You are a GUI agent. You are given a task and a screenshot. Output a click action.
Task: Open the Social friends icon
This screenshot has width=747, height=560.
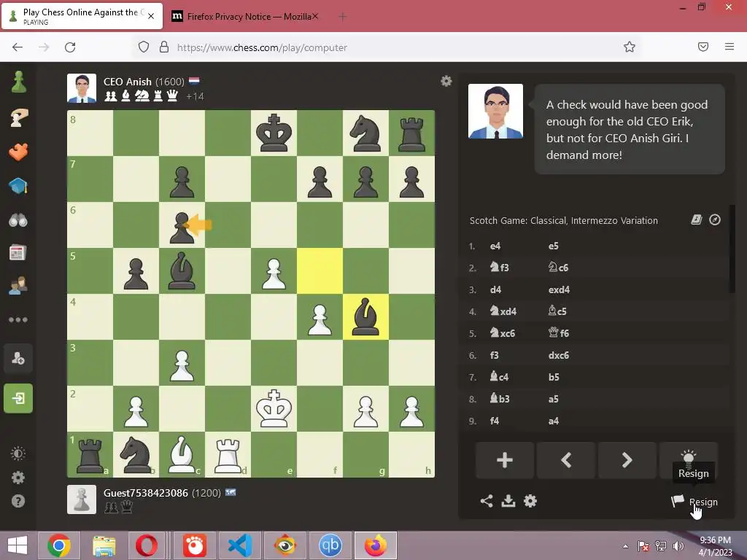[18, 286]
